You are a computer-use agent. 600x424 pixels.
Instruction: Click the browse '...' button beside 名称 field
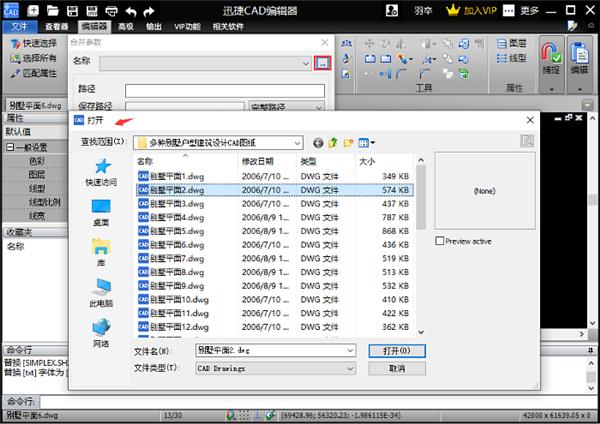pyautogui.click(x=321, y=63)
